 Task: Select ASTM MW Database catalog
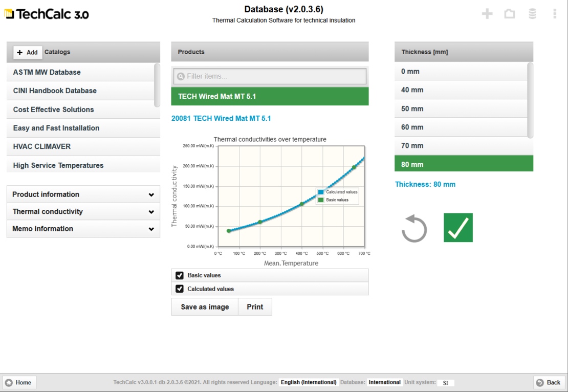(80, 72)
